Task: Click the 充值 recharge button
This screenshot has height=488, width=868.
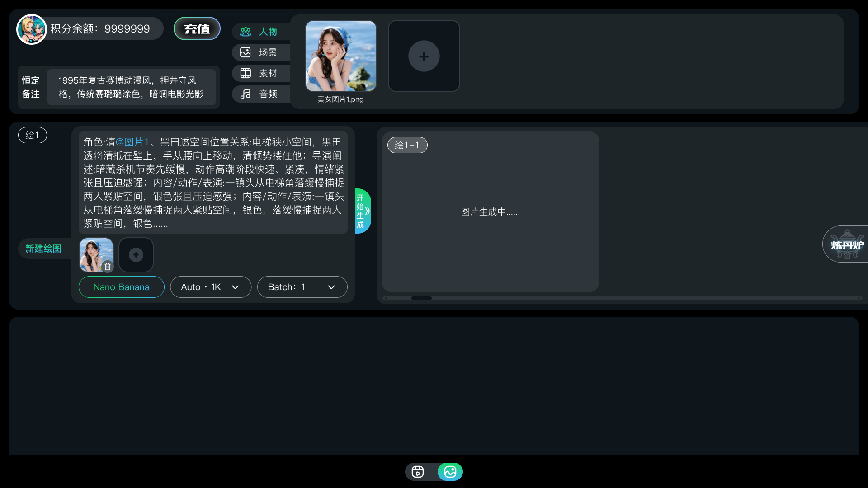Action: tap(197, 28)
